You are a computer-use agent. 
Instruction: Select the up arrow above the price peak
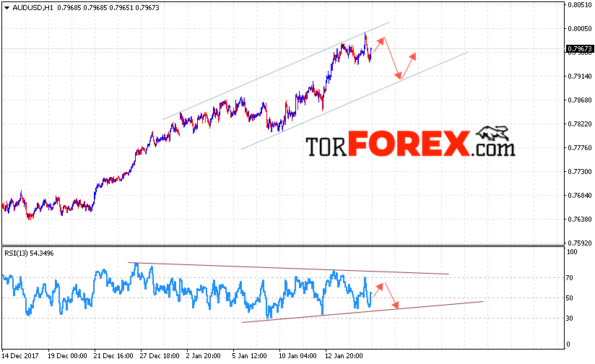point(379,44)
